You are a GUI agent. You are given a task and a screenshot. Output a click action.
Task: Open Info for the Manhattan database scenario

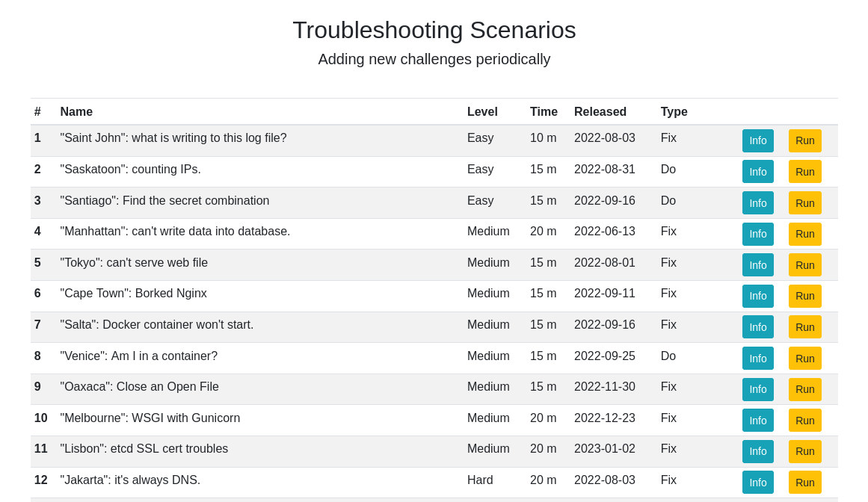[x=758, y=234]
